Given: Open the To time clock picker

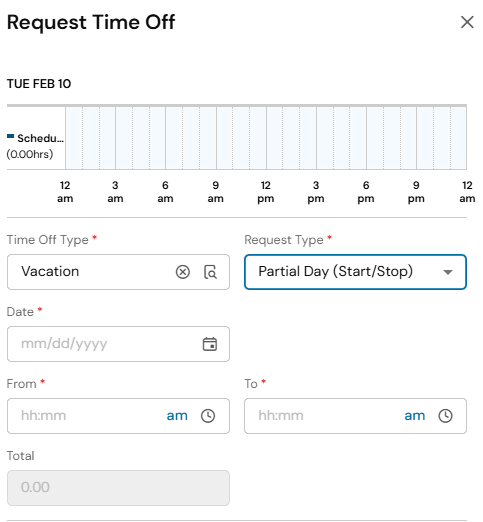Looking at the screenshot, I should 445,416.
